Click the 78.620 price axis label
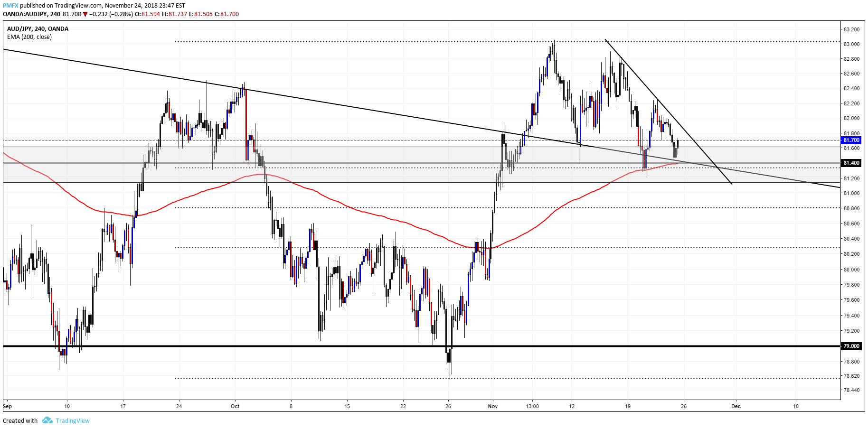Viewport: 868px width, 429px height. 851,376
